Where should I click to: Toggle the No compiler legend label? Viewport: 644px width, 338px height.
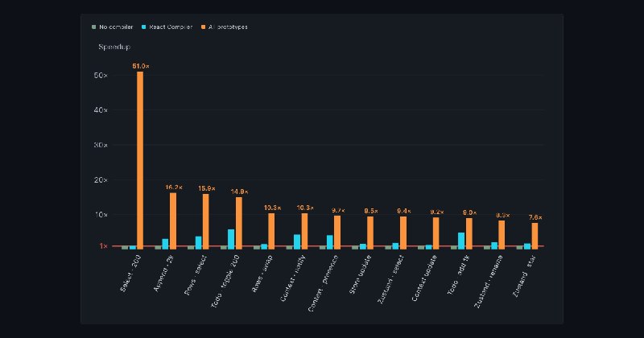click(x=116, y=27)
